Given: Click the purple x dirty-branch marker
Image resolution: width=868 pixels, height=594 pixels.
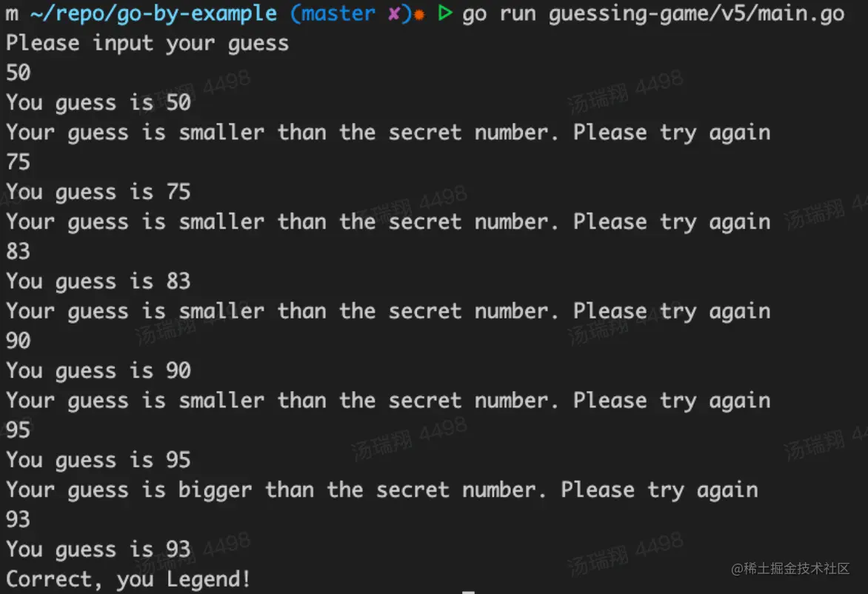Looking at the screenshot, I should pos(393,13).
